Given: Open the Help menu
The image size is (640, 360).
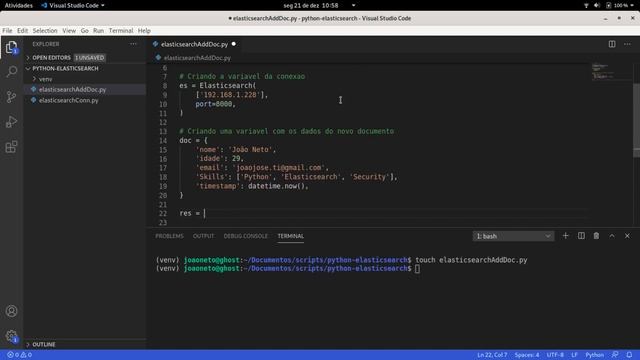Looking at the screenshot, I should tap(144, 31).
